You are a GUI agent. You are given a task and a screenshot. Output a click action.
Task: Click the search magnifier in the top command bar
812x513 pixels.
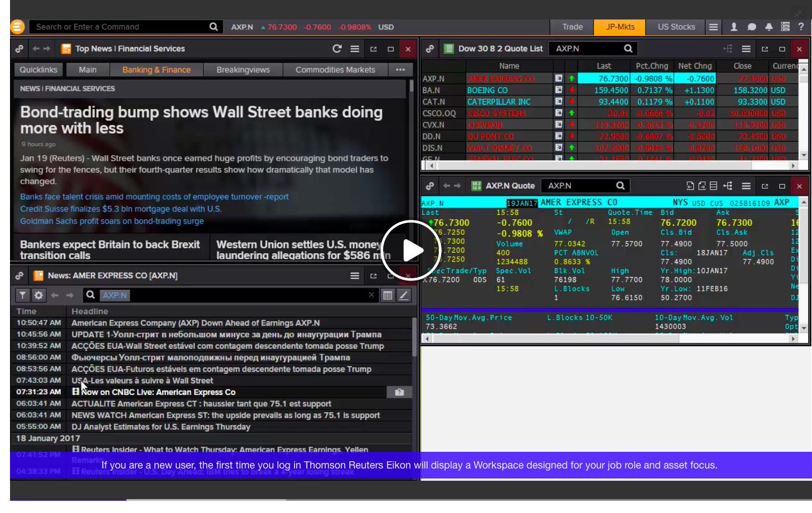213,27
